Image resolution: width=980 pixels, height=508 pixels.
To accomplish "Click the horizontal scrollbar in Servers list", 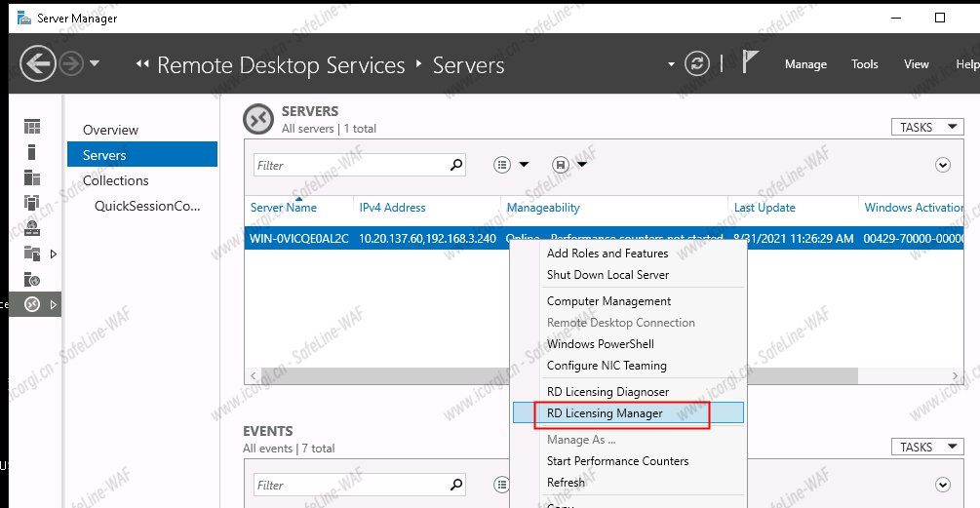I will [558, 375].
